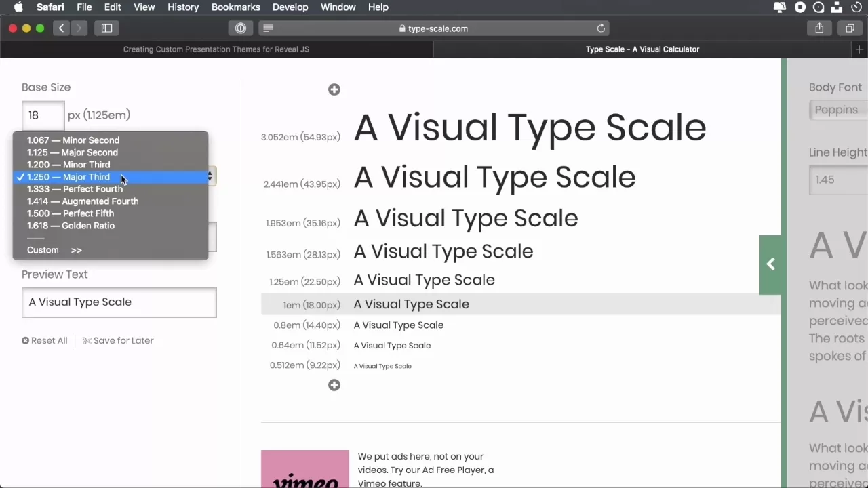Click the Share icon in Safari toolbar

(x=819, y=28)
